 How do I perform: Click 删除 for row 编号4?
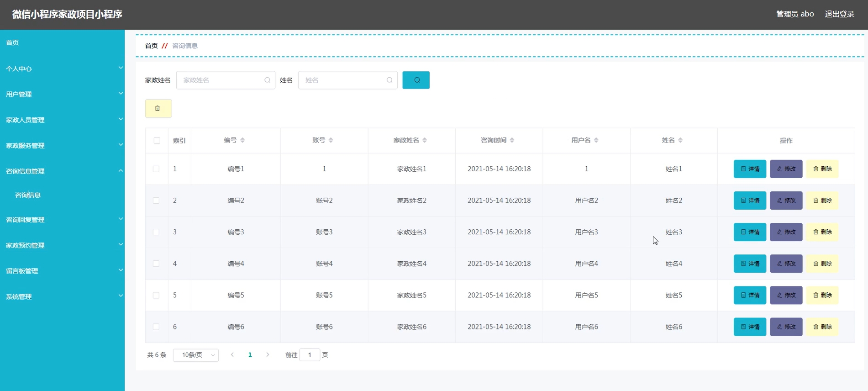tap(822, 264)
